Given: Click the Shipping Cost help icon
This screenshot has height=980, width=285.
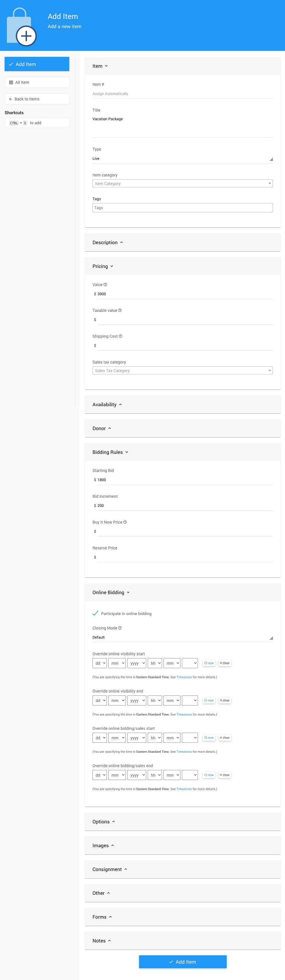Looking at the screenshot, I should 120,336.
